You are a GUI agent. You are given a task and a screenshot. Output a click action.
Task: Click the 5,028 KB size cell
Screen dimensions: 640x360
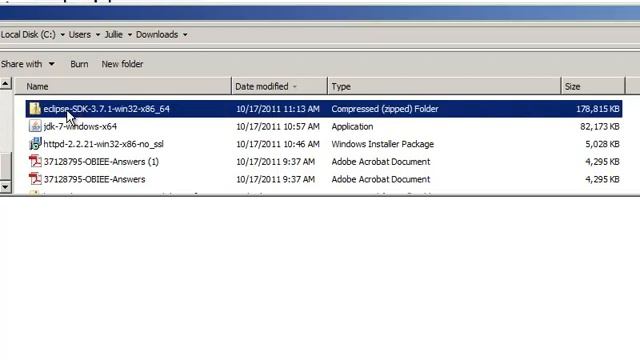tap(602, 144)
